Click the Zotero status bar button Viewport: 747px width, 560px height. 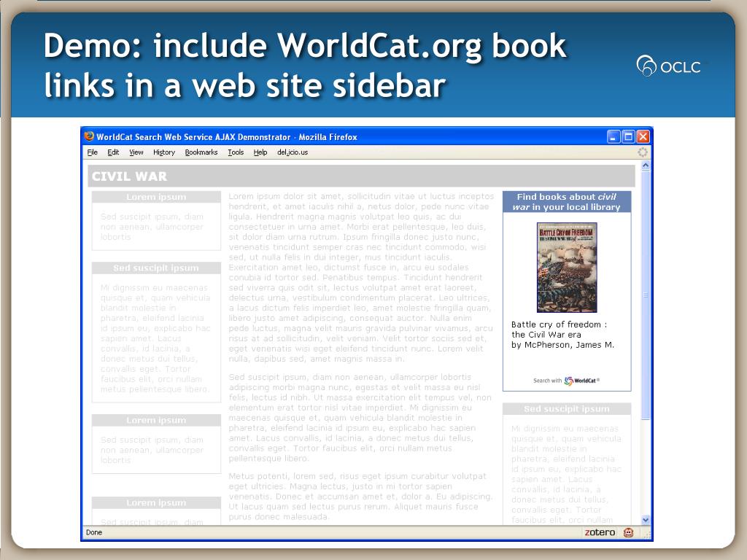point(600,532)
